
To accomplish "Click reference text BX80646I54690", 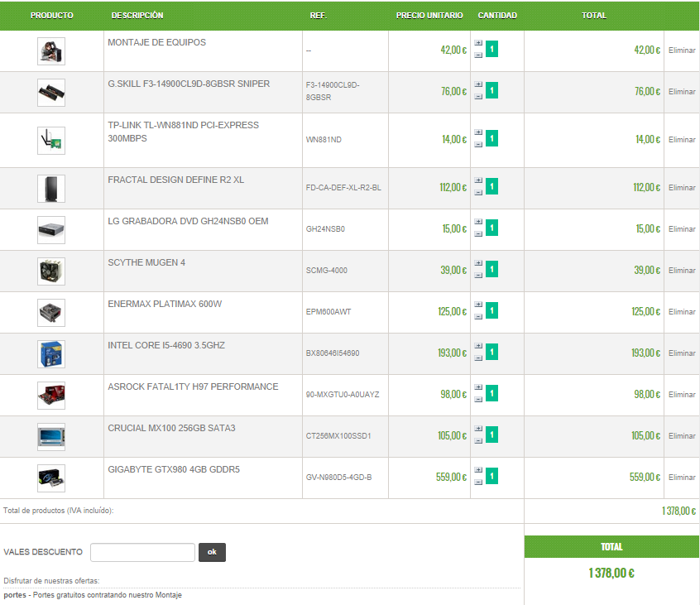I will 333,353.
